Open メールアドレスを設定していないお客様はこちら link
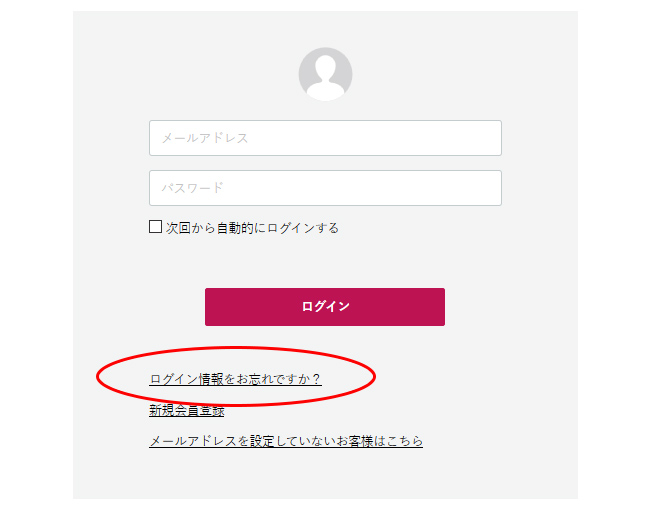 coord(286,441)
